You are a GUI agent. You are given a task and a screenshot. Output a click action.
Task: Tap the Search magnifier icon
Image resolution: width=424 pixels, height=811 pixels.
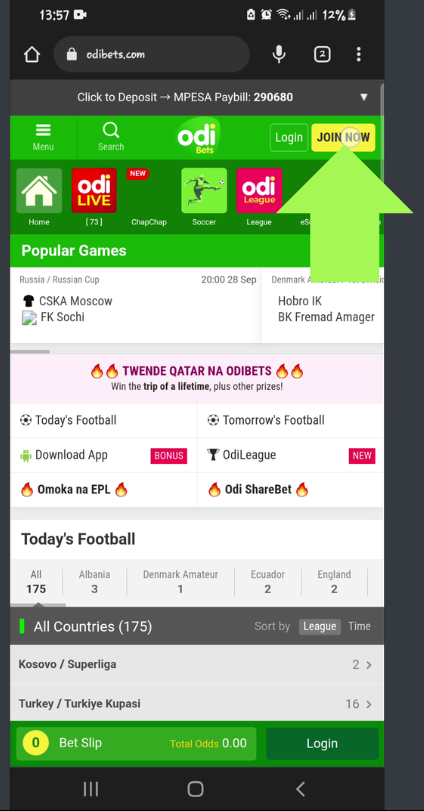(x=111, y=130)
